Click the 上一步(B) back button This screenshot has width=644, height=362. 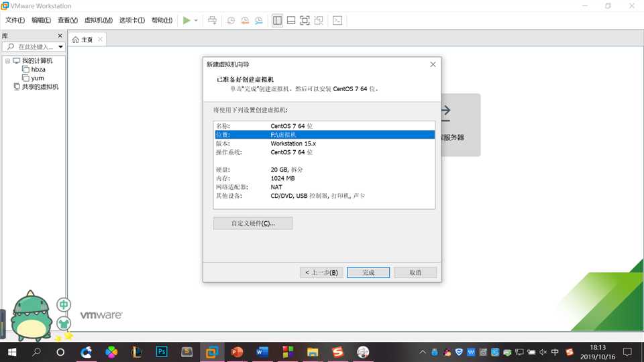click(x=321, y=273)
